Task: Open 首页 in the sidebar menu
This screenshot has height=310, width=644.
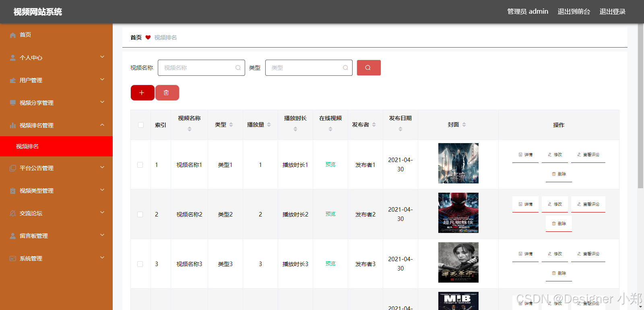Action: 25,35
